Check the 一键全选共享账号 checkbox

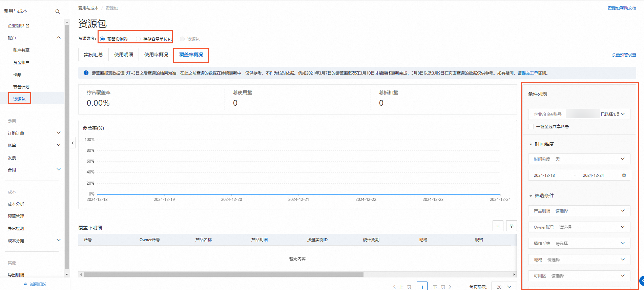tap(531, 126)
